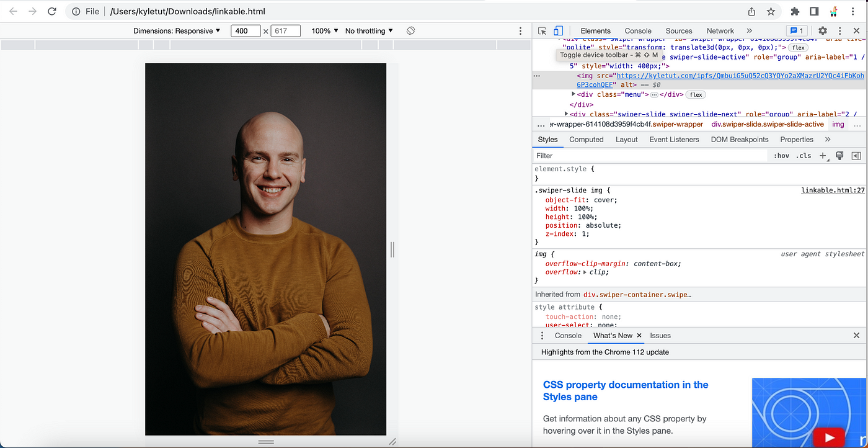
Task: Rotate the device viewport
Action: coord(410,30)
